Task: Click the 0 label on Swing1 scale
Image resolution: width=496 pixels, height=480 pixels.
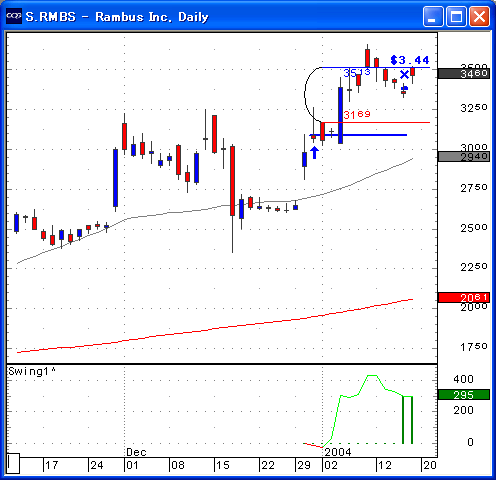Action: [470, 442]
